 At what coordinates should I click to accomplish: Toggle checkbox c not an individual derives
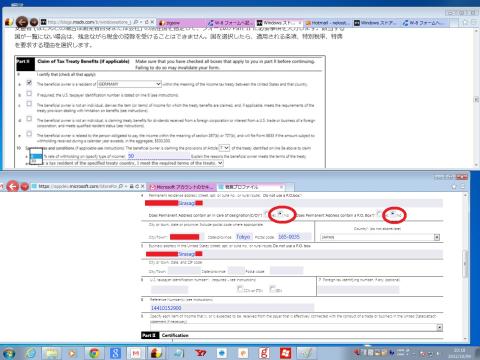(29, 104)
